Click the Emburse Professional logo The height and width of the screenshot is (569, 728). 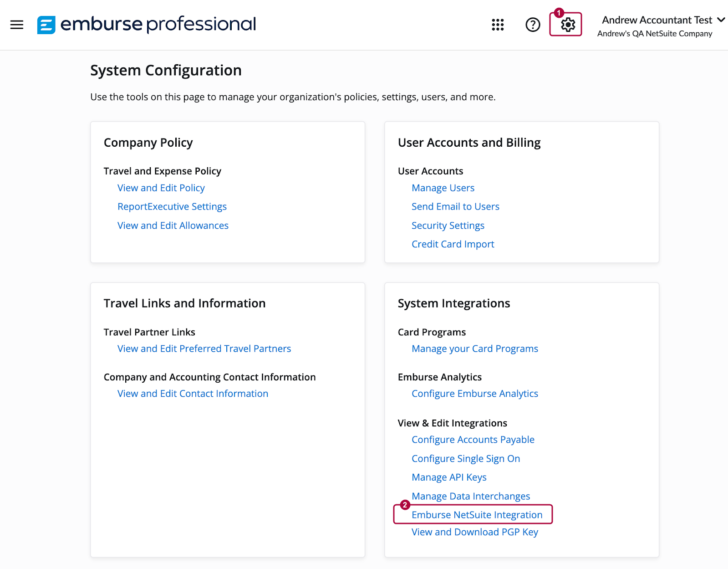147,25
